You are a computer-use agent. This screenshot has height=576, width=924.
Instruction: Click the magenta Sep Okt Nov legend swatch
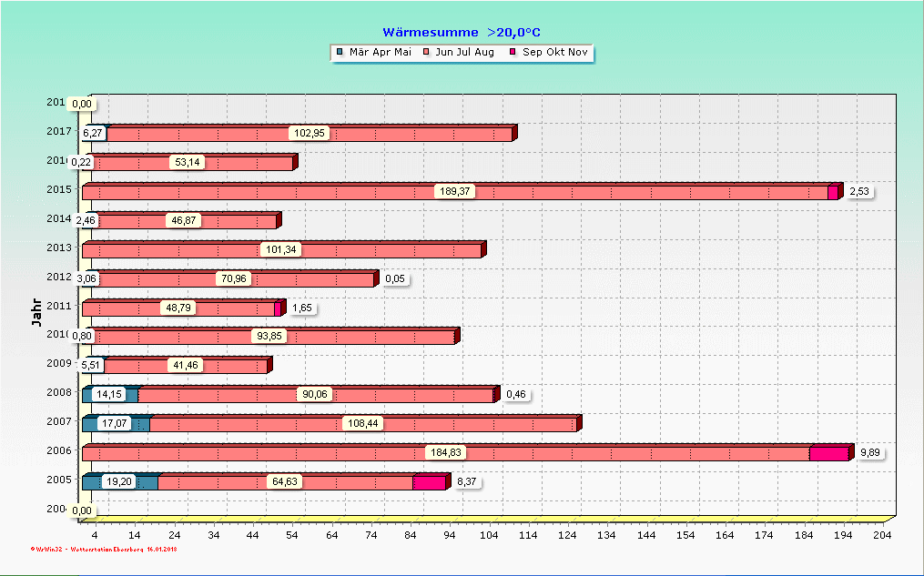coord(513,53)
